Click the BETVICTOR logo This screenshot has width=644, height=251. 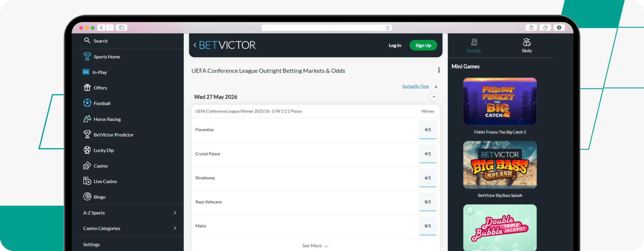click(x=227, y=45)
